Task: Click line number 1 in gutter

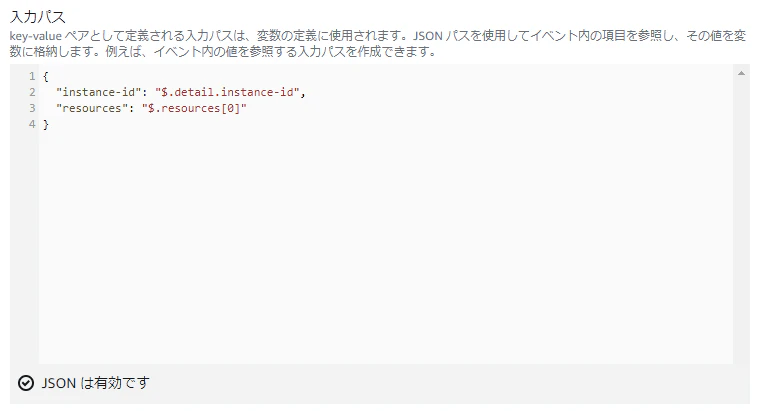Action: pos(32,76)
